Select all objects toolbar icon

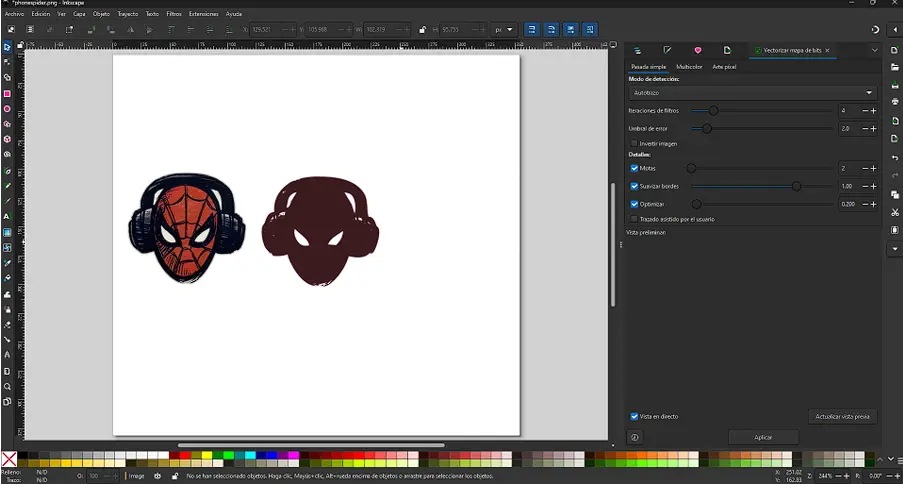point(11,29)
